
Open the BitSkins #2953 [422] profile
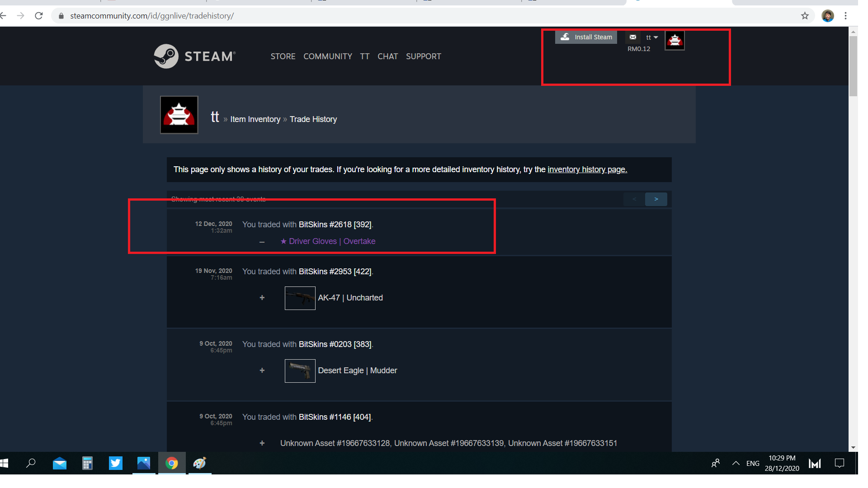click(335, 272)
